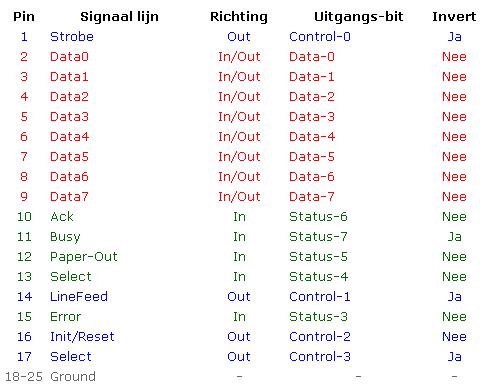491x389 pixels.
Task: Click the Busy signal entry
Action: click(x=65, y=237)
